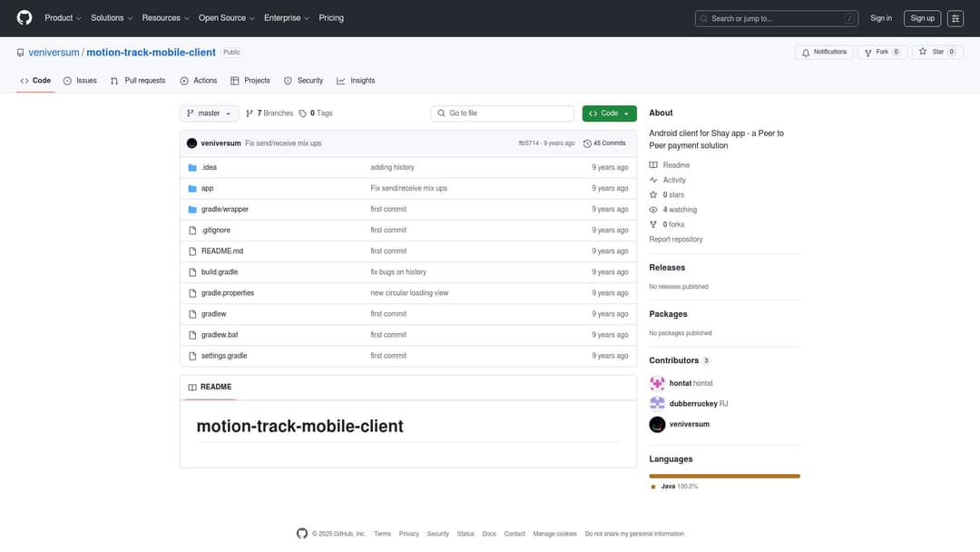
Task: Click the Notifications bell icon
Action: [x=806, y=53]
